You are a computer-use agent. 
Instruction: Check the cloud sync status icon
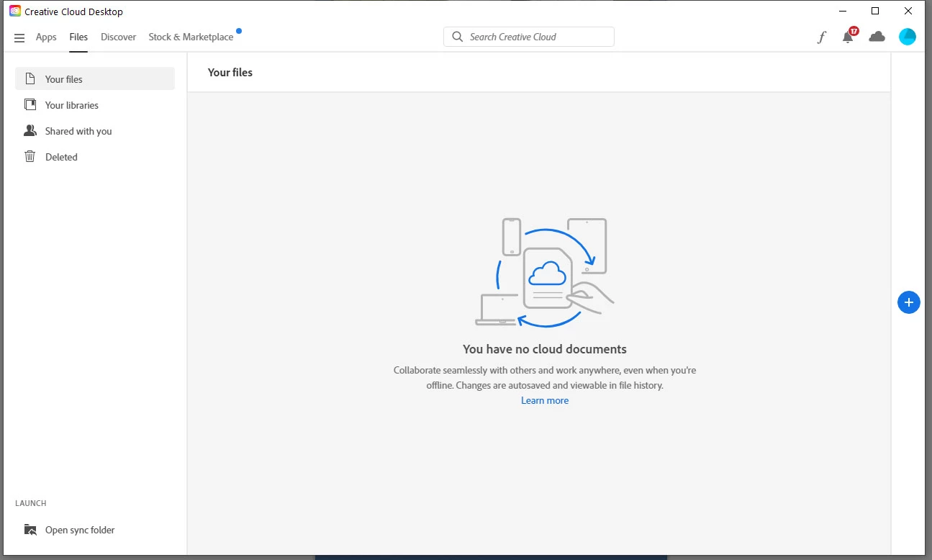click(877, 37)
